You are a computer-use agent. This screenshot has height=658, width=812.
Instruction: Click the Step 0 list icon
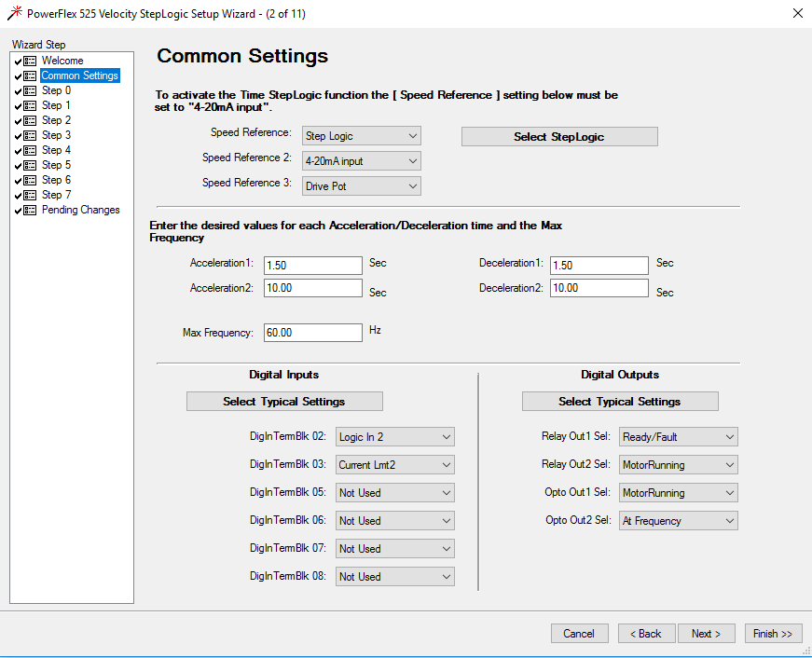pos(30,91)
